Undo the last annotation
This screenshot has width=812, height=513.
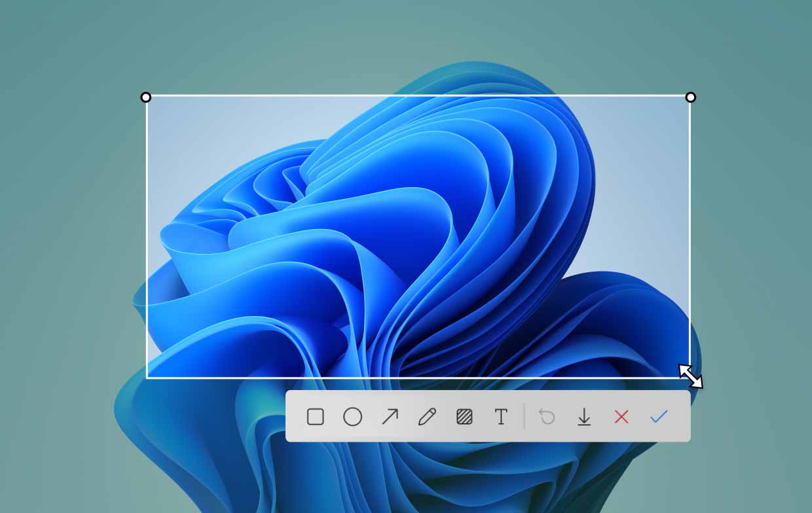pos(547,417)
